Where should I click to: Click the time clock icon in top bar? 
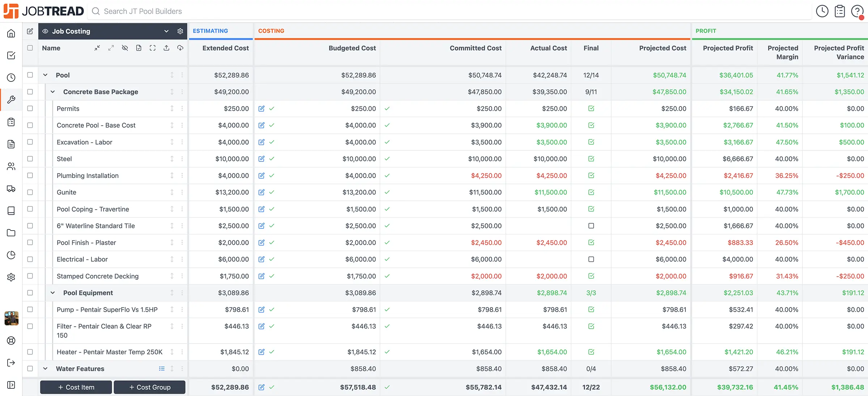point(822,11)
